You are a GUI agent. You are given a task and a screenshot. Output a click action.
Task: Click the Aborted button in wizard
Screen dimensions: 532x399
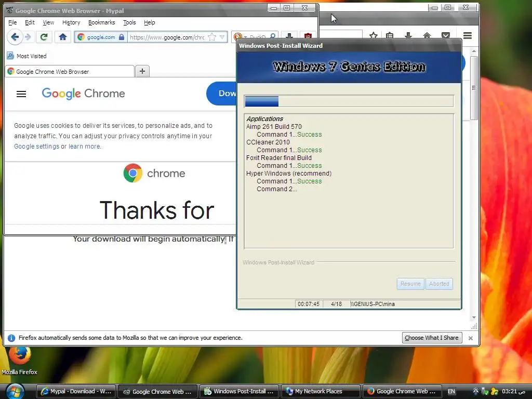click(x=438, y=284)
